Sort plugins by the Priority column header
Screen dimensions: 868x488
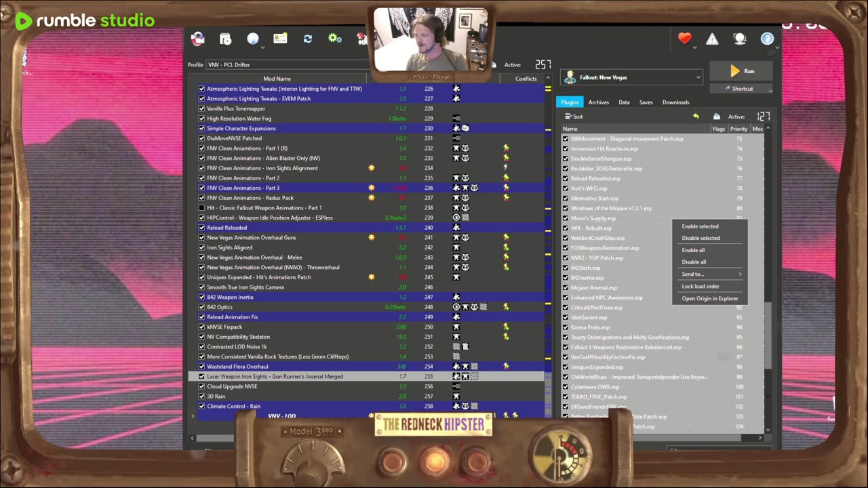pos(738,129)
